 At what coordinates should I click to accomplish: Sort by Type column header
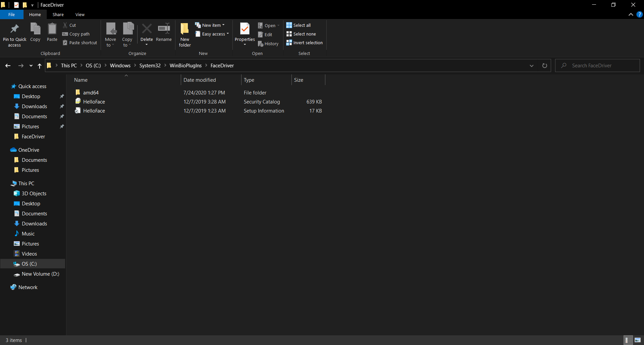(x=266, y=80)
